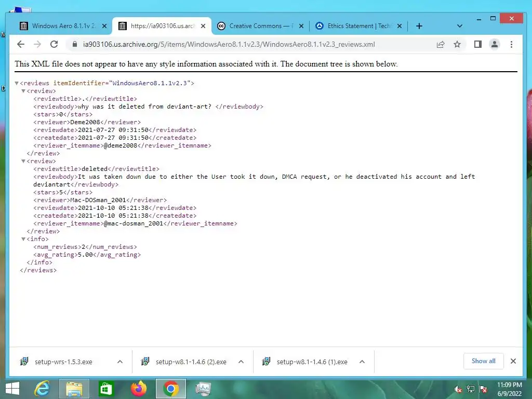Click the Chrome taskbar icon
This screenshot has height=399, width=532.
170,389
